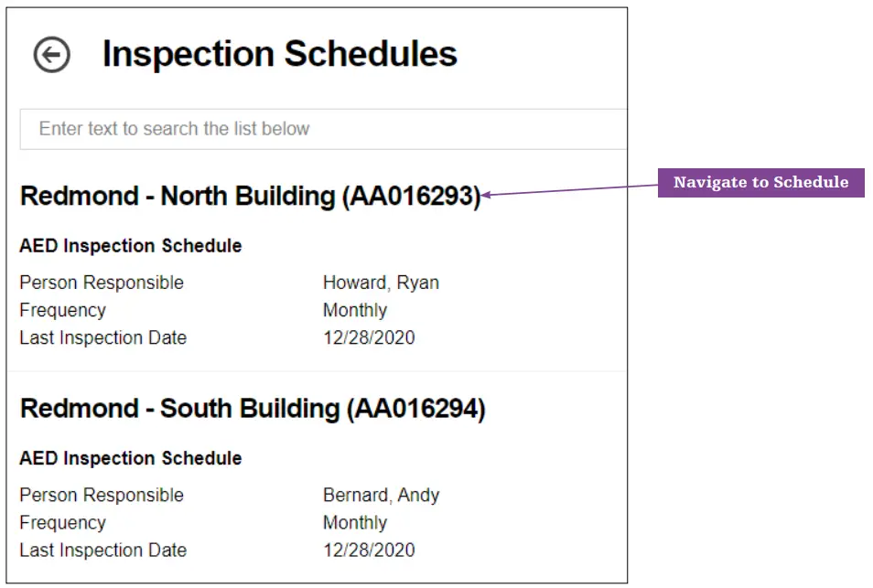Click the back arrow icon
Viewport: 873px width, 588px height.
[52, 56]
